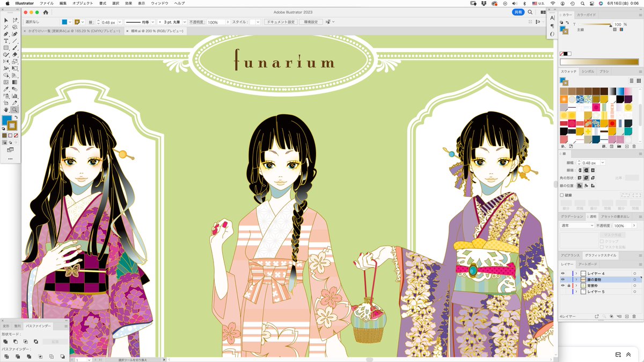Switch to カラーガイド panel tab
The image size is (644, 362).
586,15
